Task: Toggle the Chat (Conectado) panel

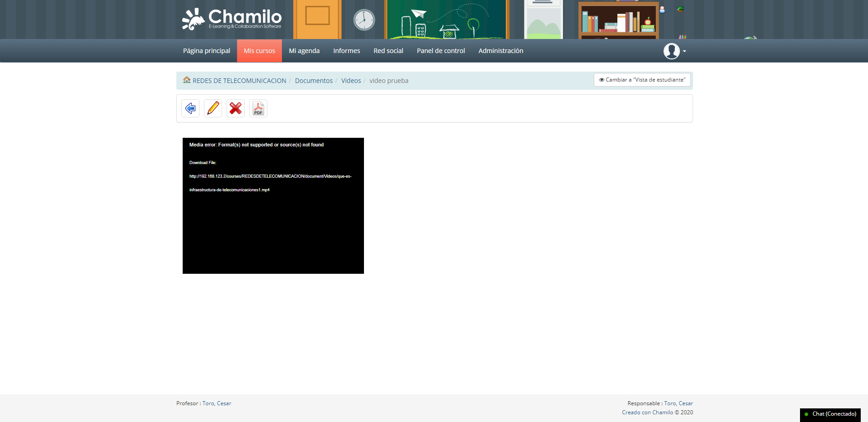Action: tap(830, 414)
